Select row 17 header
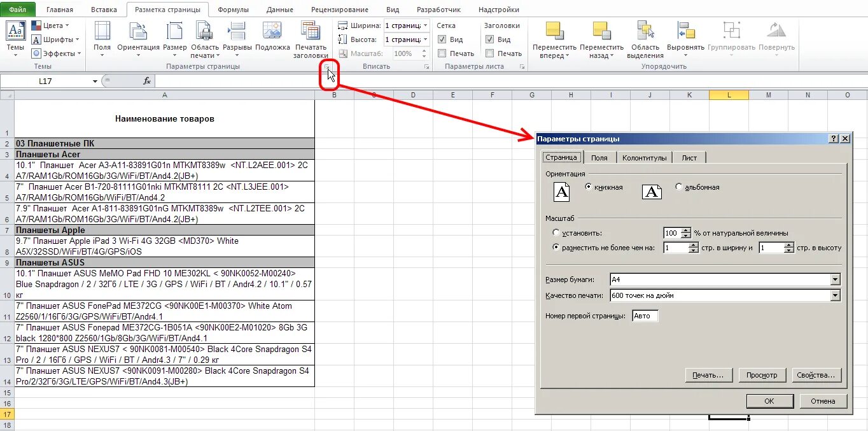Viewport: 868px width, 431px height. pyautogui.click(x=7, y=414)
